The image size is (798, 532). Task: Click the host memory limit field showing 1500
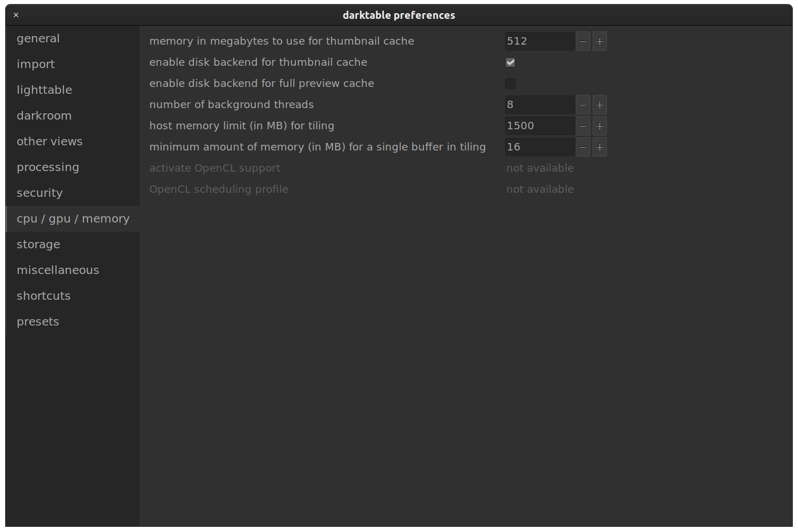click(539, 126)
